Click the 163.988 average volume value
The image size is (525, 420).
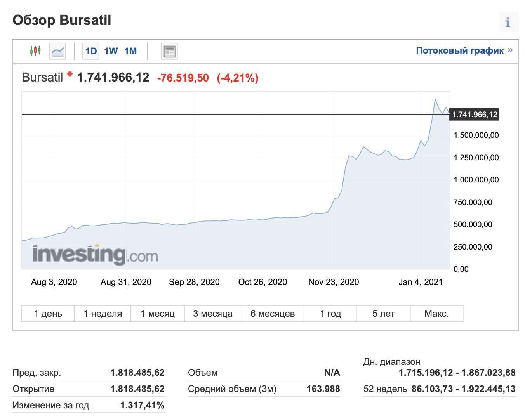pyautogui.click(x=323, y=389)
